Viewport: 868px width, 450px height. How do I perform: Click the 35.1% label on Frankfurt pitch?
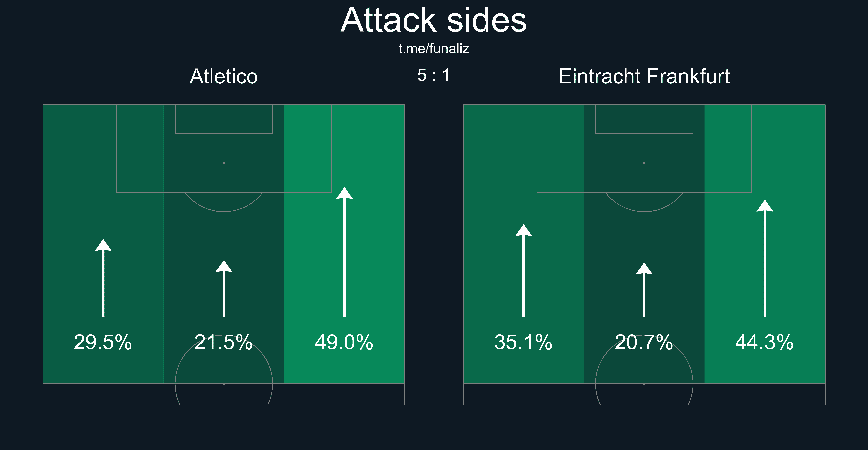coord(523,342)
